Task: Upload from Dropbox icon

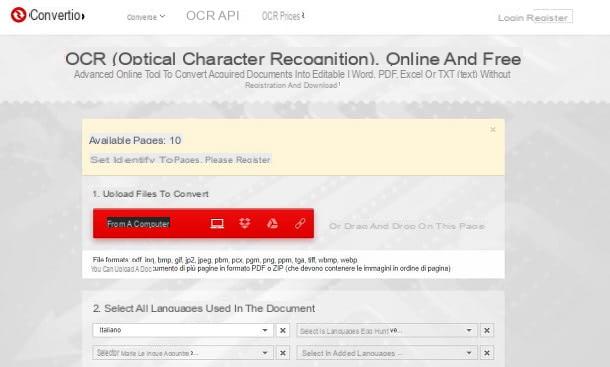Action: pos(245,223)
